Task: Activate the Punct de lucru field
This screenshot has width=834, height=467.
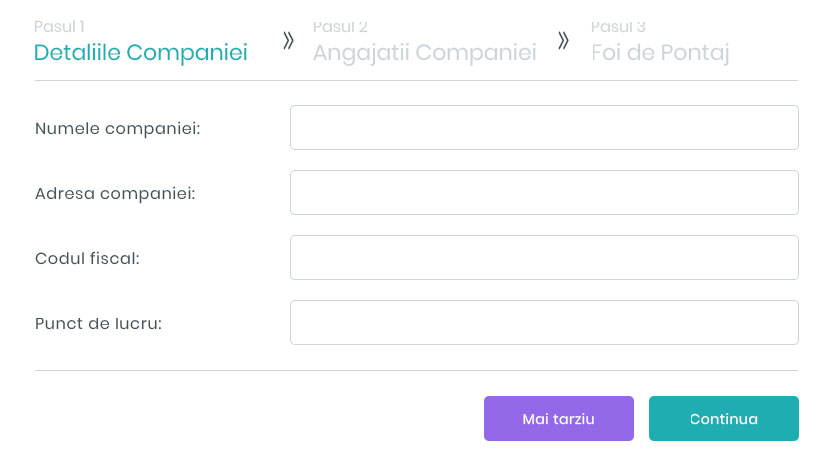Action: [x=544, y=322]
